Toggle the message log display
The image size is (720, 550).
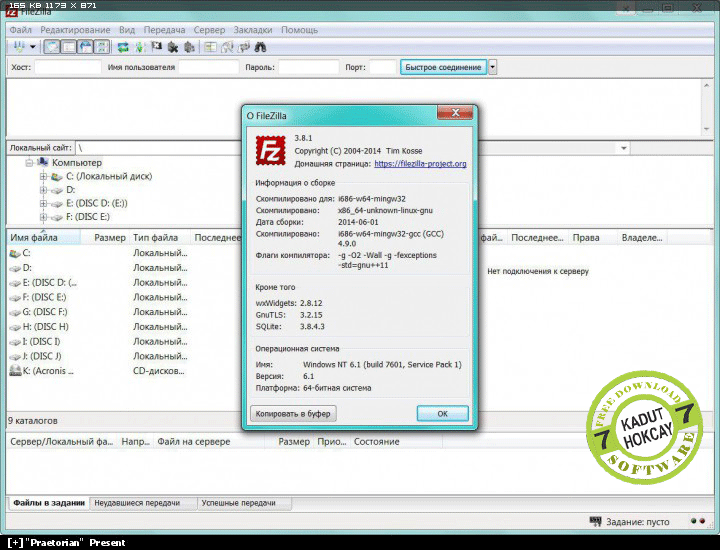click(52, 47)
